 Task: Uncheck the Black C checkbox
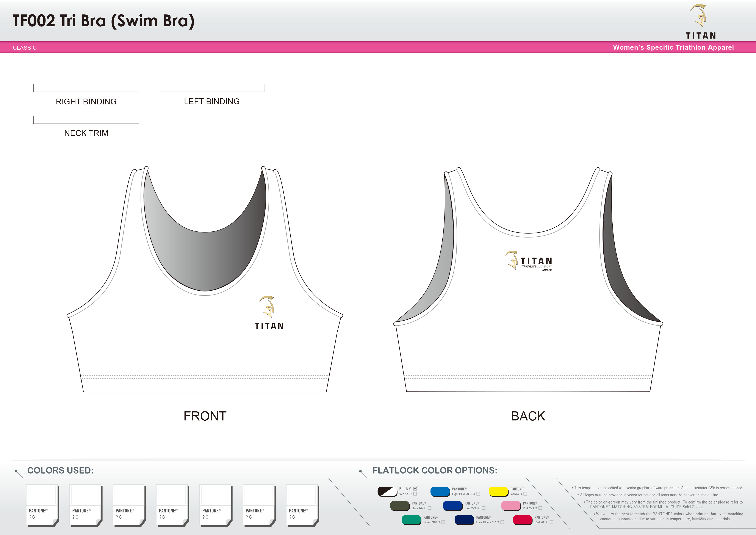415,489
